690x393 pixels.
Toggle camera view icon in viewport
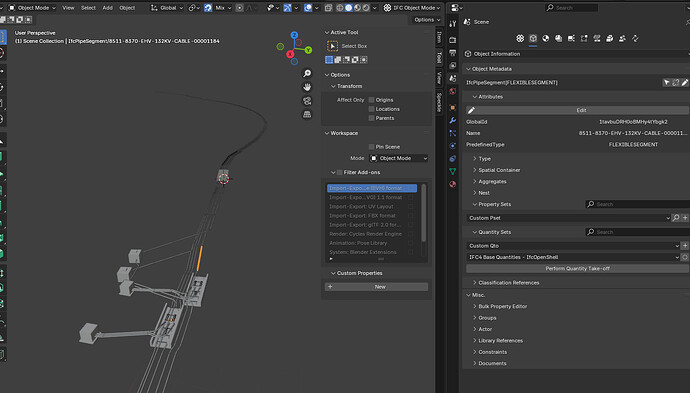pos(307,101)
